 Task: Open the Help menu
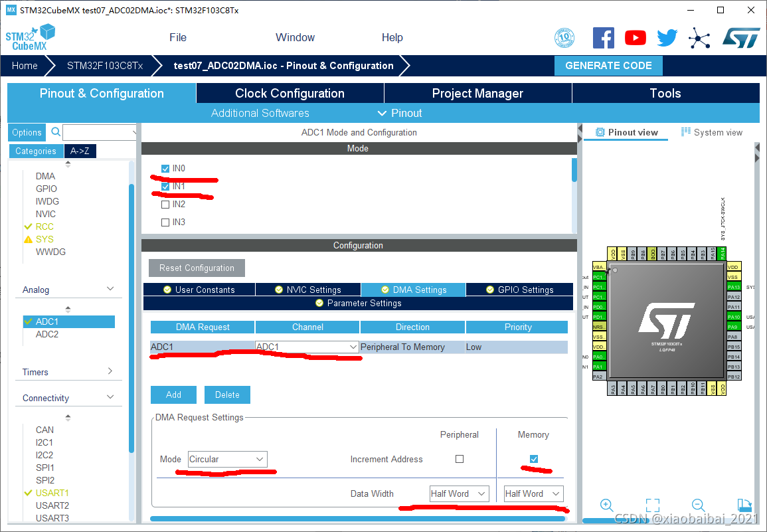click(392, 38)
